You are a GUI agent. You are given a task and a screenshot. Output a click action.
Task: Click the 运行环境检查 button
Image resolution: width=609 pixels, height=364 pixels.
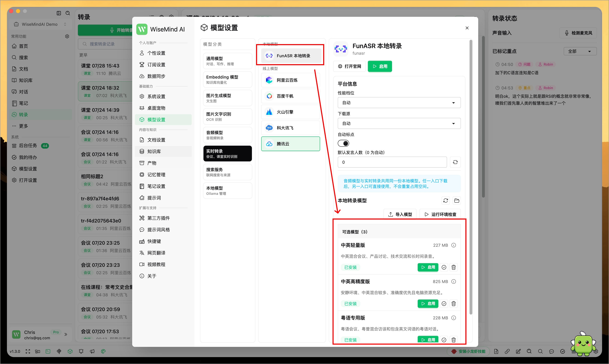click(x=440, y=214)
